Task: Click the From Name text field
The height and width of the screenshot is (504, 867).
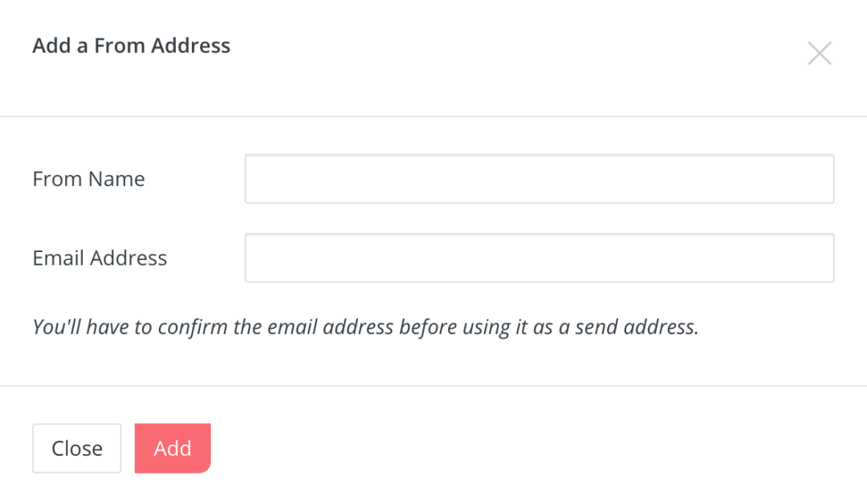Action: (539, 179)
